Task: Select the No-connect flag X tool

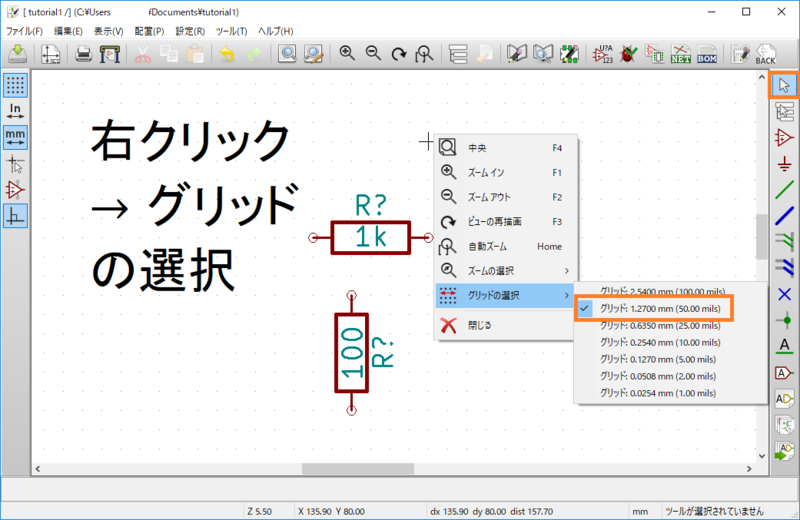Action: tap(784, 294)
